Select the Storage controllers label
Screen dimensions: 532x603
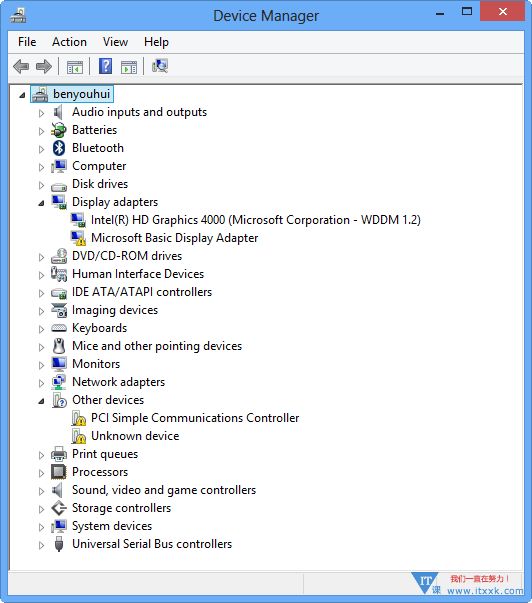coord(121,508)
